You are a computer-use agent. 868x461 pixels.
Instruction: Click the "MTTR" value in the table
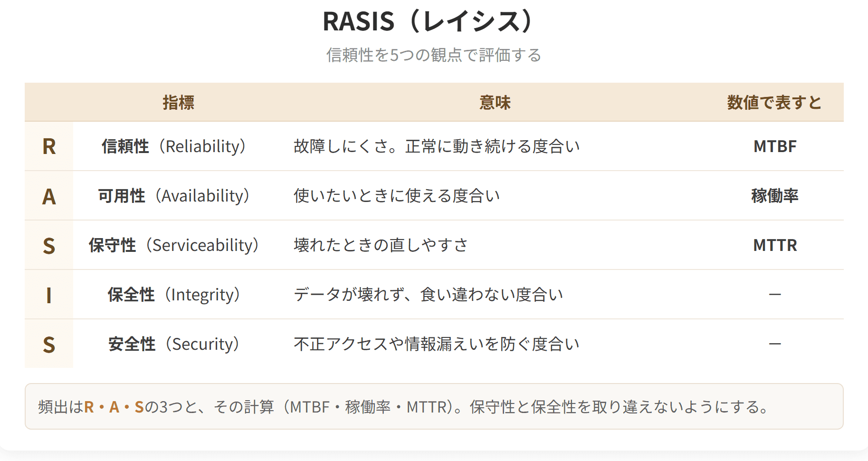tap(775, 245)
